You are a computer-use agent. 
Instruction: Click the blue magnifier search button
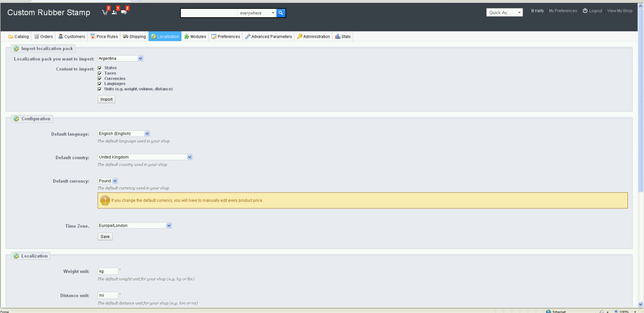281,13
